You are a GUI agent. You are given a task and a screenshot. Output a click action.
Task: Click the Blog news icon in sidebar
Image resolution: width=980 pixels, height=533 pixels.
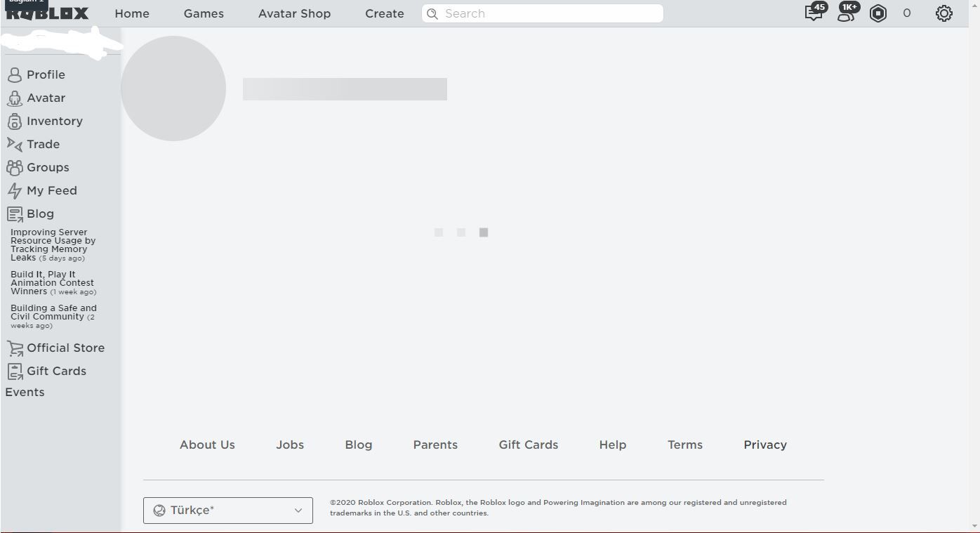pos(14,214)
